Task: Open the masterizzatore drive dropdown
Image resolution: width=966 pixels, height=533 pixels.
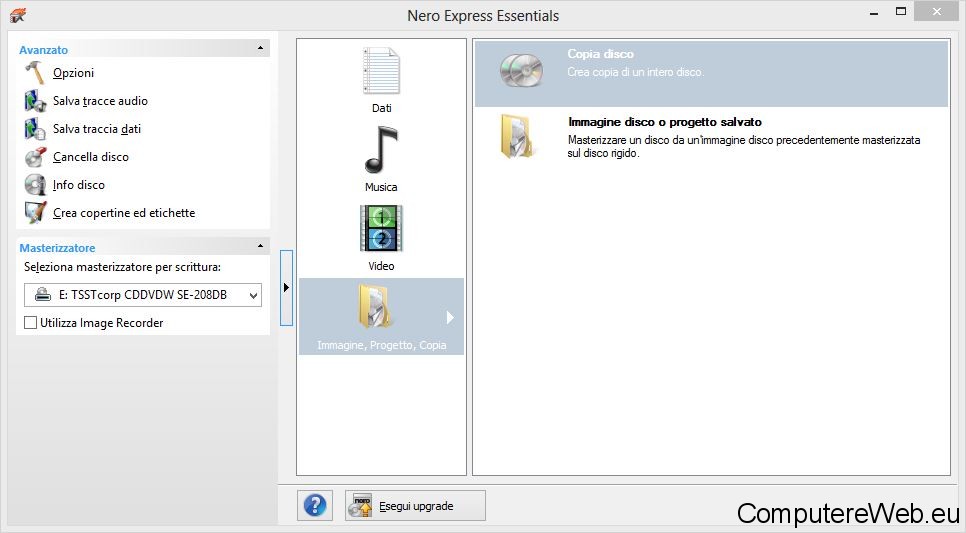Action: [x=253, y=295]
